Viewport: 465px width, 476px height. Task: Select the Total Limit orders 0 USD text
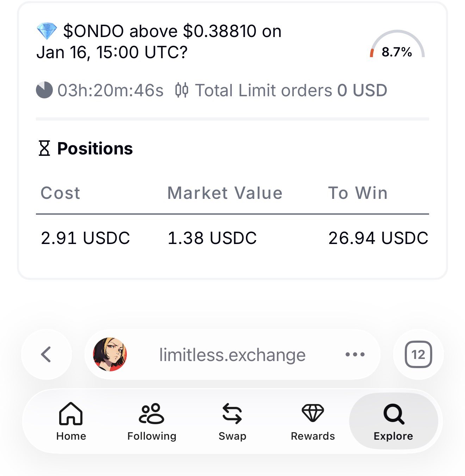291,90
